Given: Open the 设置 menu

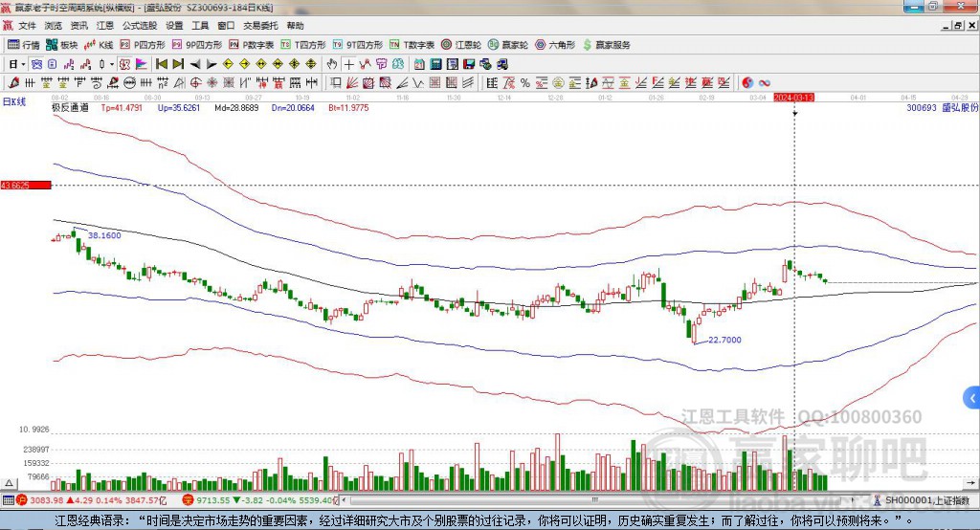Looking at the screenshot, I should point(174,26).
